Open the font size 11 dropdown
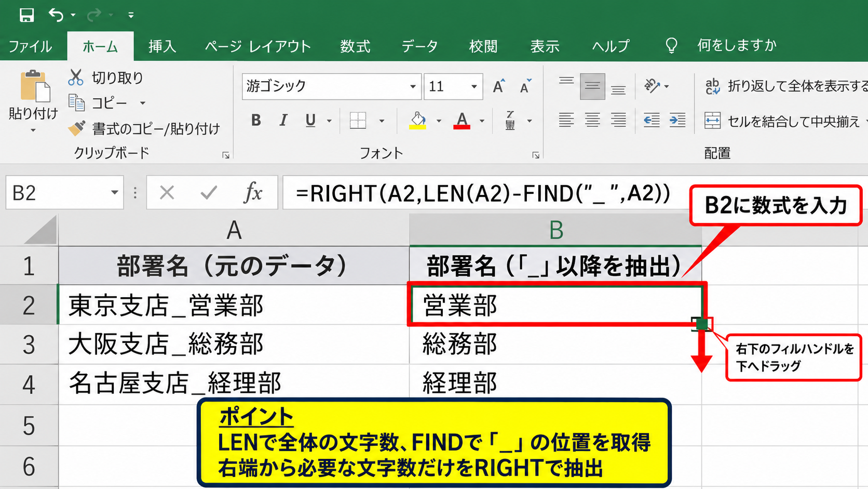Screen dimensions: 868x489 point(474,87)
